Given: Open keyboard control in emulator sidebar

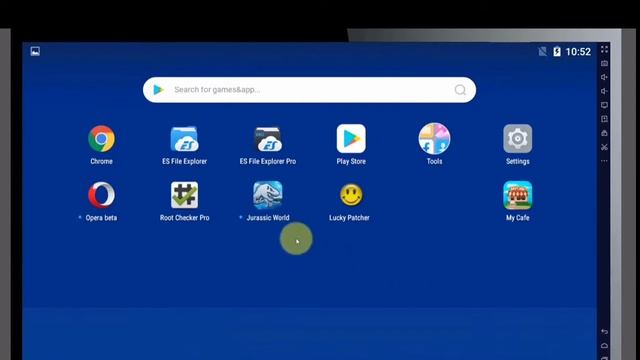Looking at the screenshot, I should (604, 63).
